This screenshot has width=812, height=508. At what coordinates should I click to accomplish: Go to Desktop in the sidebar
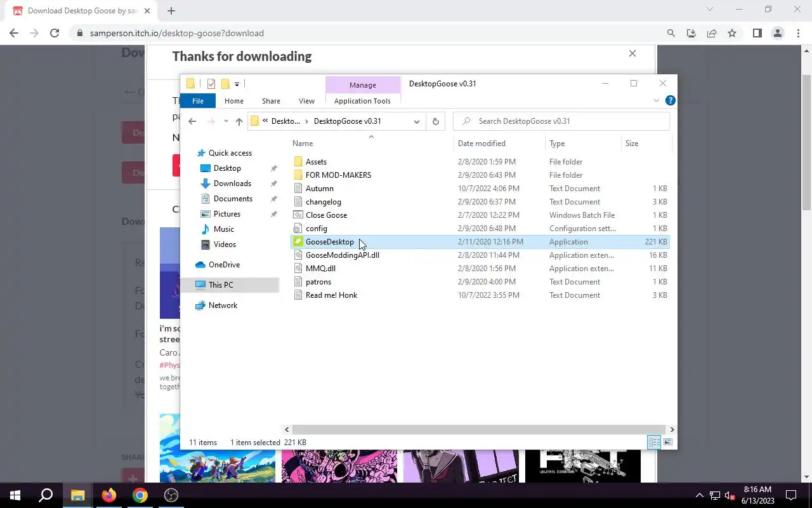[227, 168]
